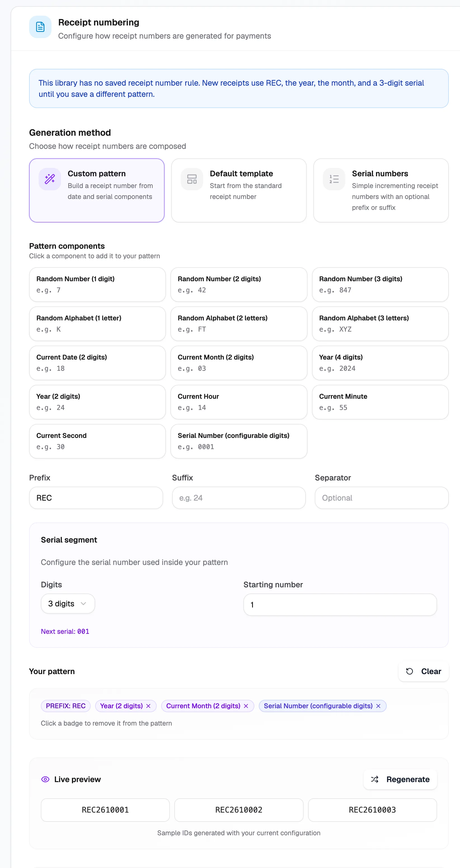Click the Prefix field containing REC

pos(96,498)
